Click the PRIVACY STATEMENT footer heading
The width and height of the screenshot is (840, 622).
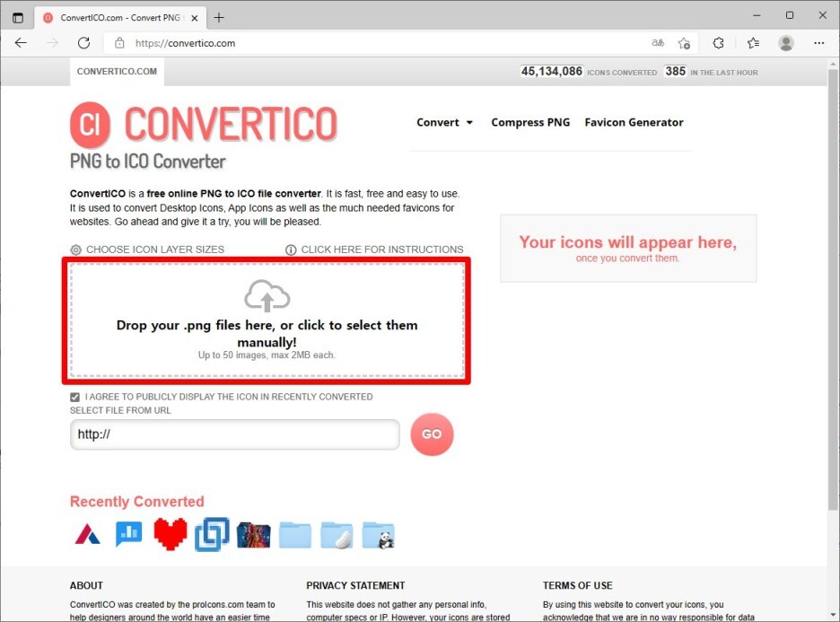(x=355, y=585)
